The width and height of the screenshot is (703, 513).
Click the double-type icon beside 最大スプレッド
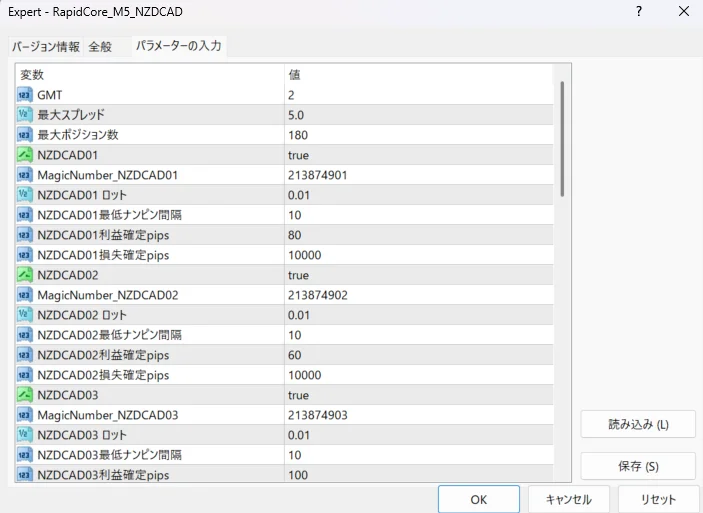pyautogui.click(x=25, y=115)
